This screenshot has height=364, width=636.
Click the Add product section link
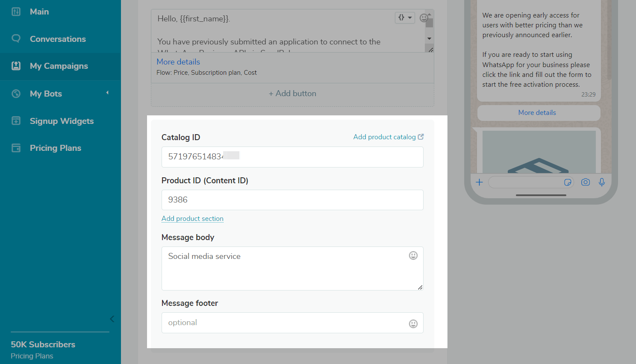click(x=192, y=218)
